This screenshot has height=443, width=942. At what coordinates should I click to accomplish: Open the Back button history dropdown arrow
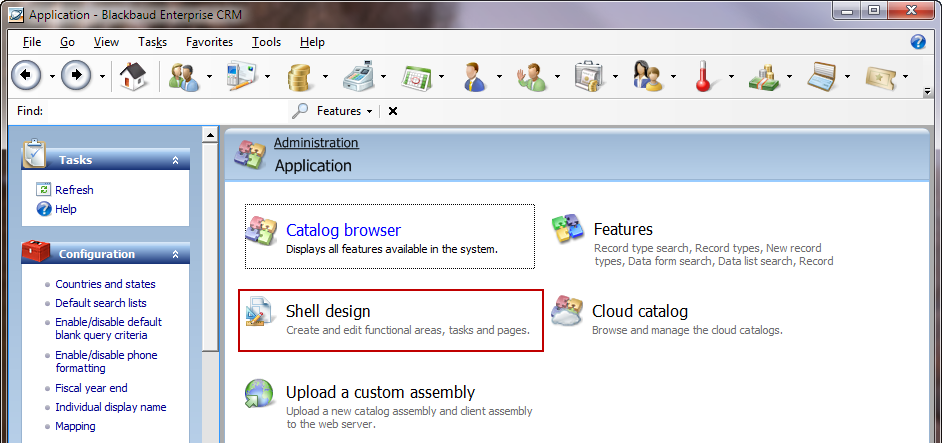click(x=52, y=76)
